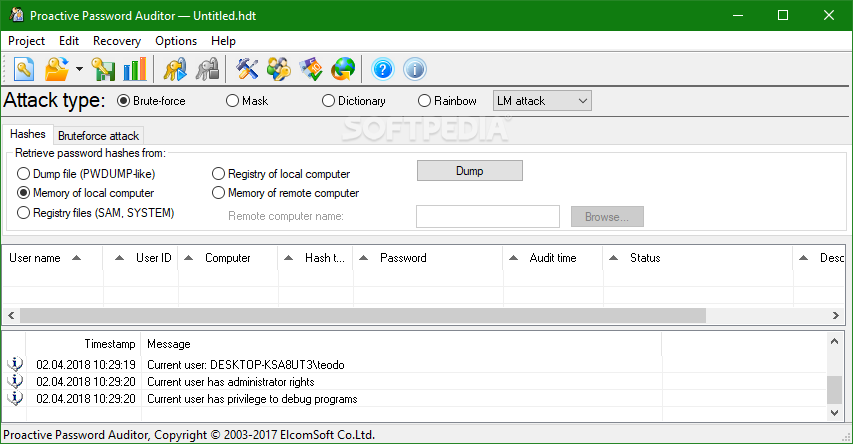Click timestamp '02.04.2018 10:29:19'
853x444 pixels.
coord(85,365)
